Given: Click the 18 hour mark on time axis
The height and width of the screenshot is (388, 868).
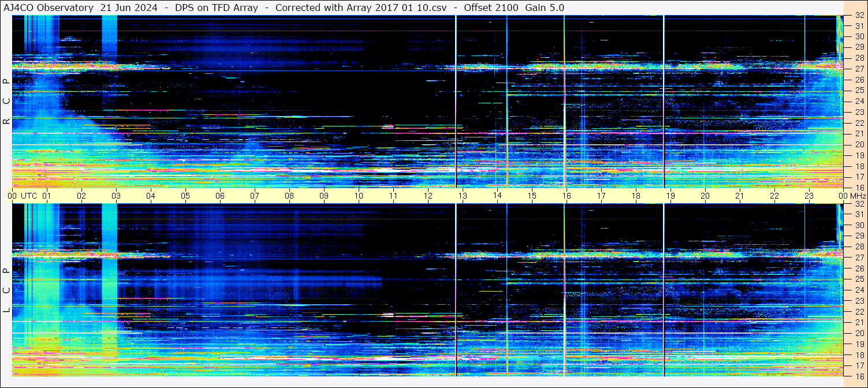Looking at the screenshot, I should 636,196.
